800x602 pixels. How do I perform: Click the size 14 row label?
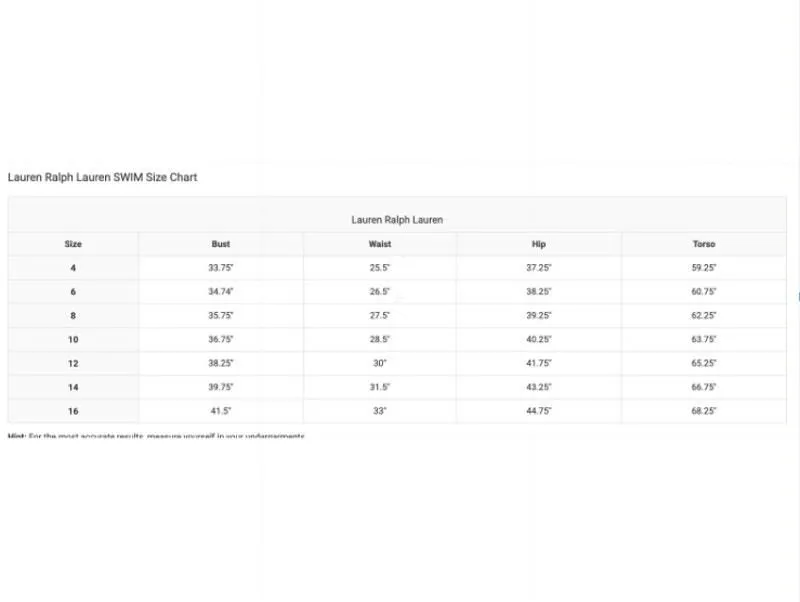(73, 387)
